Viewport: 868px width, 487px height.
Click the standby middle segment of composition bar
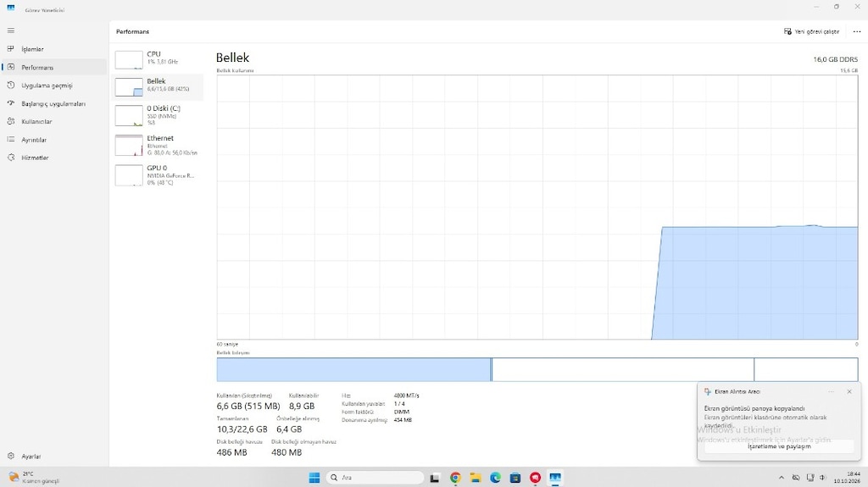pyautogui.click(x=623, y=369)
